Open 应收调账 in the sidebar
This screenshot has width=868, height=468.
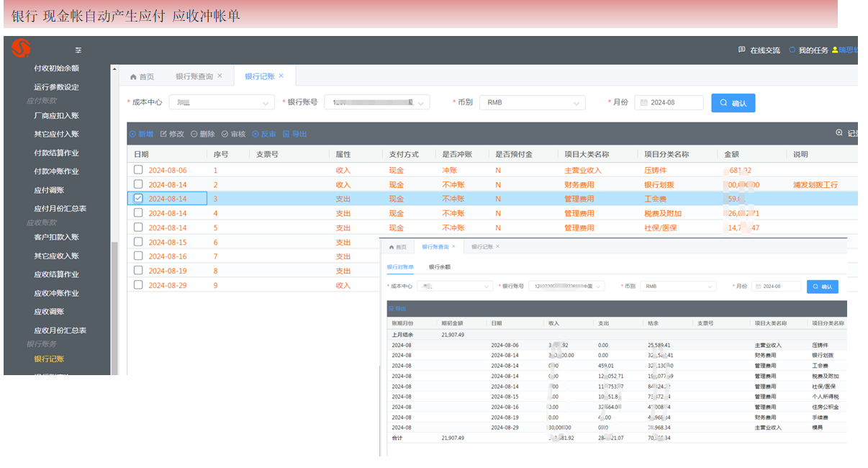[x=49, y=312]
